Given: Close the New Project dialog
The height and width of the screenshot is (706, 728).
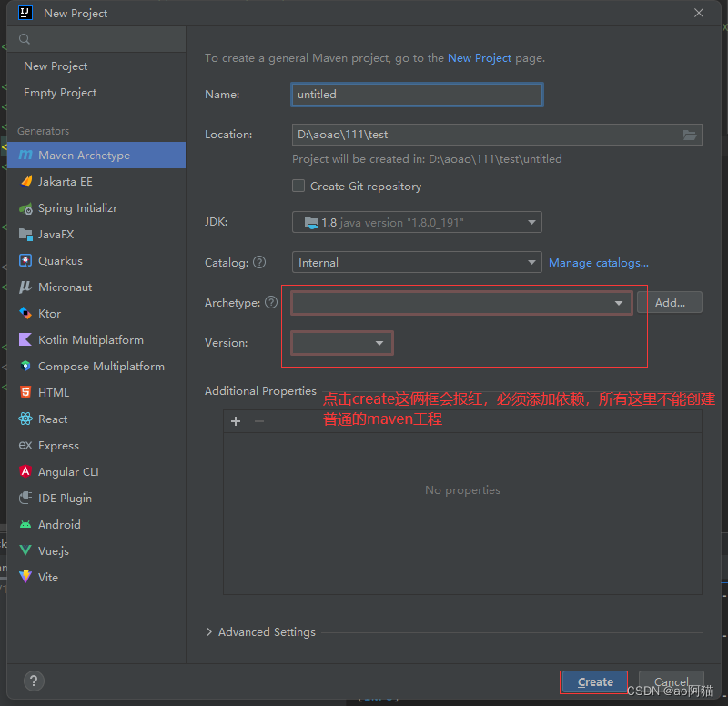Looking at the screenshot, I should click(x=699, y=13).
